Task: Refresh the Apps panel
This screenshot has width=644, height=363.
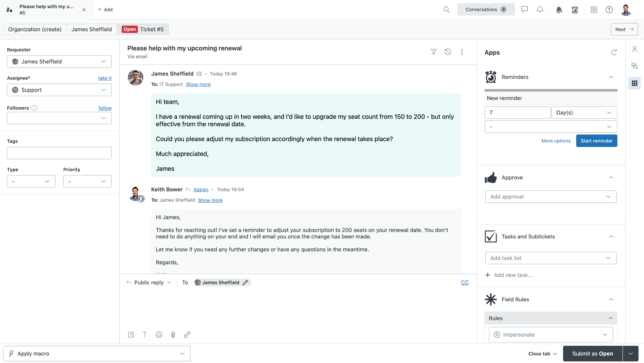Action: click(614, 52)
